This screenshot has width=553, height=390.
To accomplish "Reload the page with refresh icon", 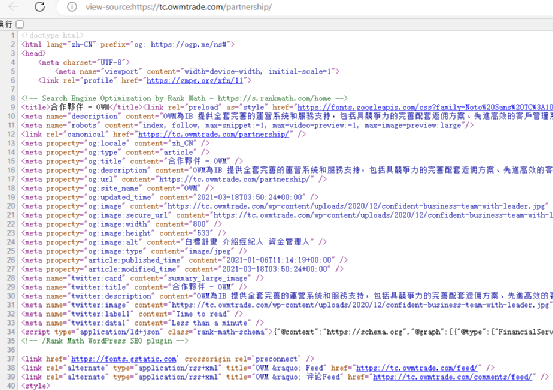I will coord(40,6).
